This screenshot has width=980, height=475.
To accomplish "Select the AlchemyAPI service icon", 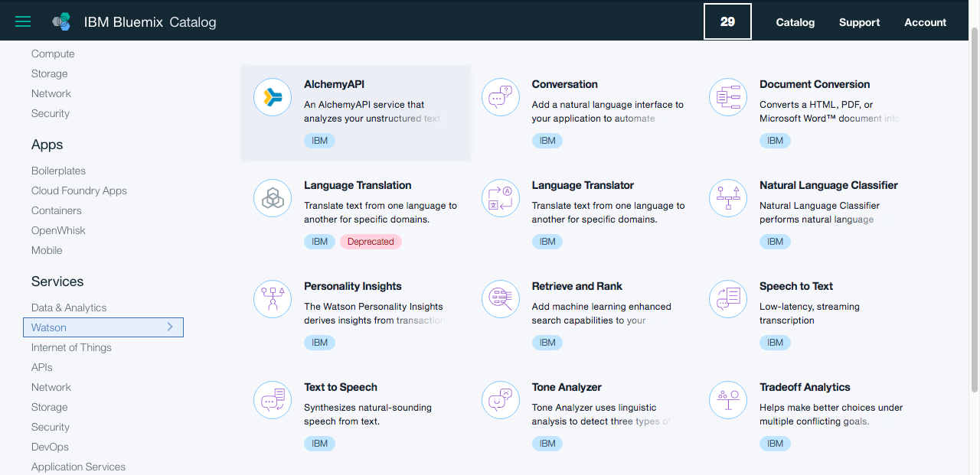I will (273, 97).
